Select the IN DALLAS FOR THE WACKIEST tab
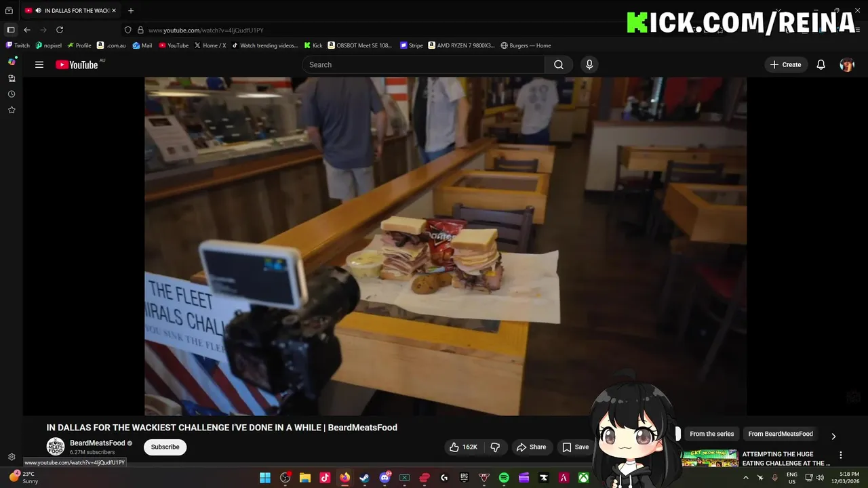 click(x=70, y=11)
